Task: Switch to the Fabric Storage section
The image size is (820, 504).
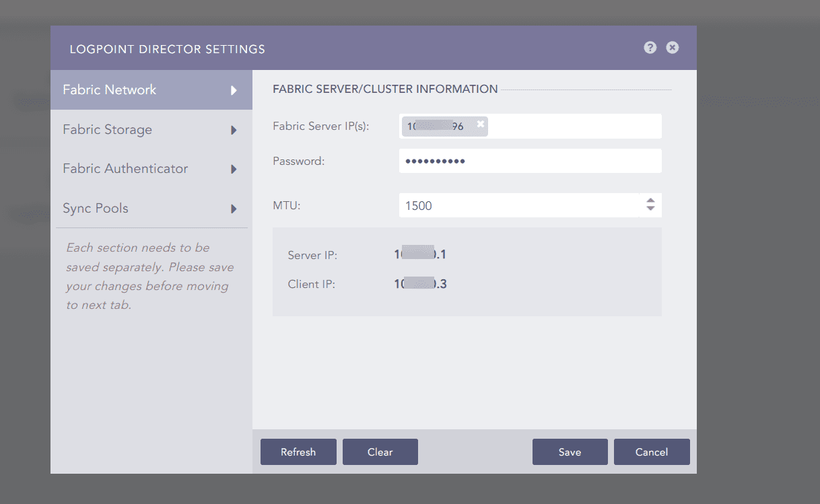Action: 108,129
